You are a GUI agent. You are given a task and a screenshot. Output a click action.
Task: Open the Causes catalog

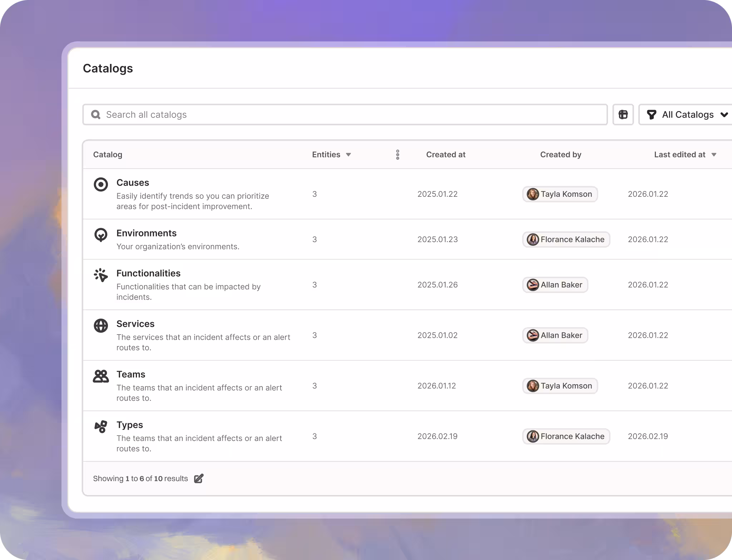coord(133,182)
